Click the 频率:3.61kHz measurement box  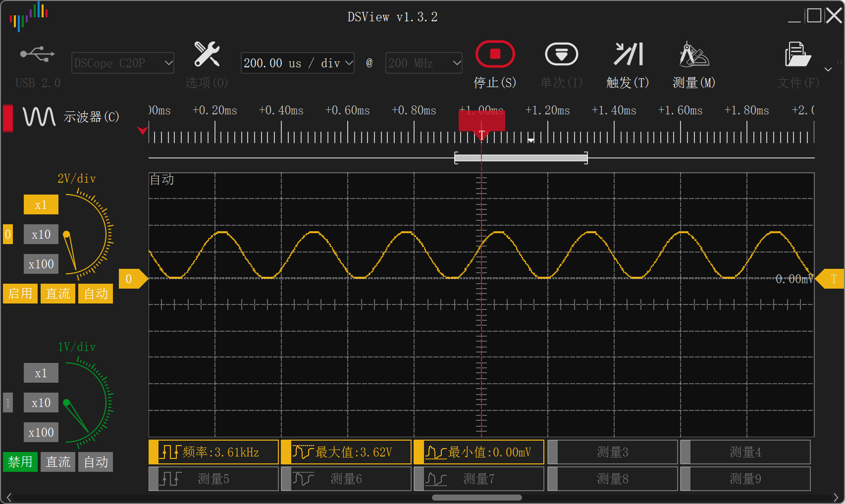pos(213,452)
